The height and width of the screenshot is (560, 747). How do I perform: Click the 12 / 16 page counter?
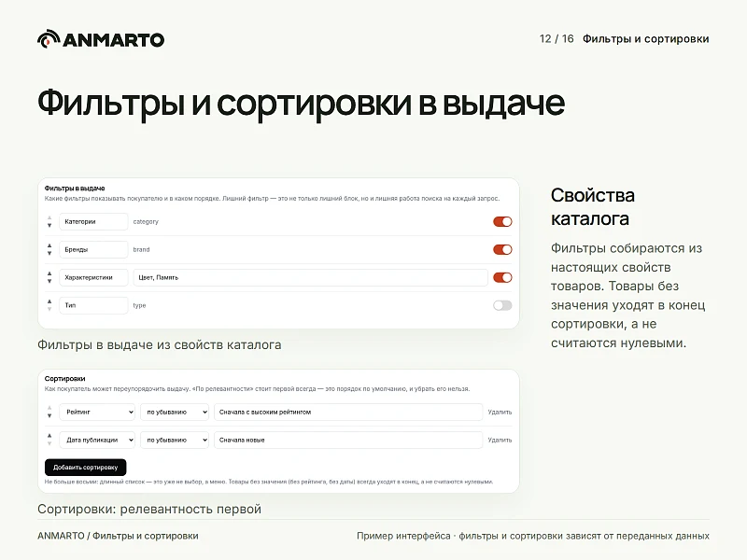click(x=557, y=38)
